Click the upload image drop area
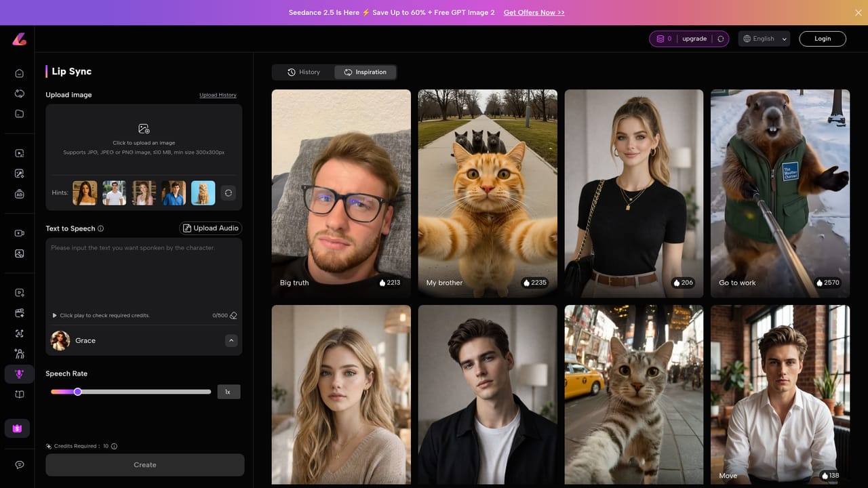The height and width of the screenshot is (488, 868). pos(144,139)
